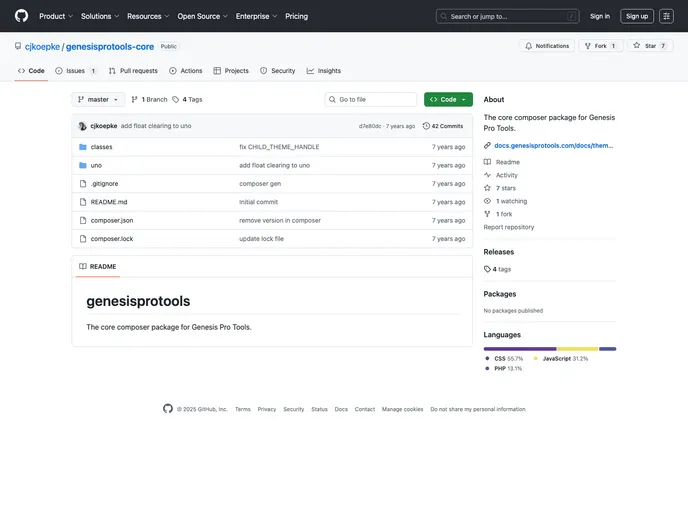Screen dimensions: 688x512
Task: Click the composer.lock file icon
Action: point(82,239)
